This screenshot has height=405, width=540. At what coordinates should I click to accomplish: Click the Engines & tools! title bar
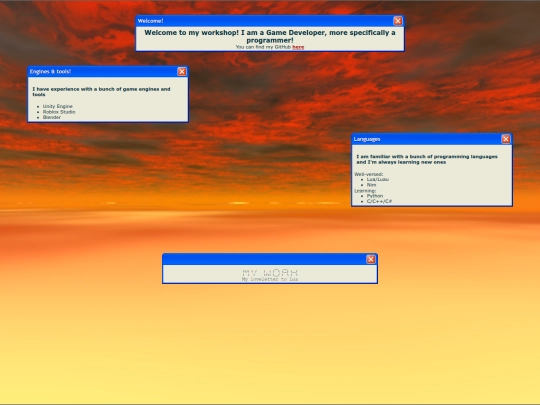[x=108, y=71]
